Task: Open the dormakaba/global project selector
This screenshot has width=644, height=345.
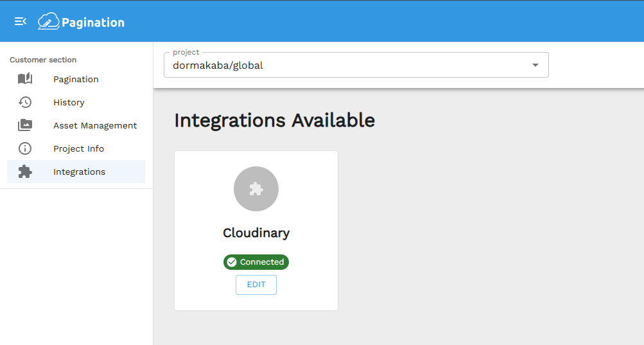Action: [347, 65]
